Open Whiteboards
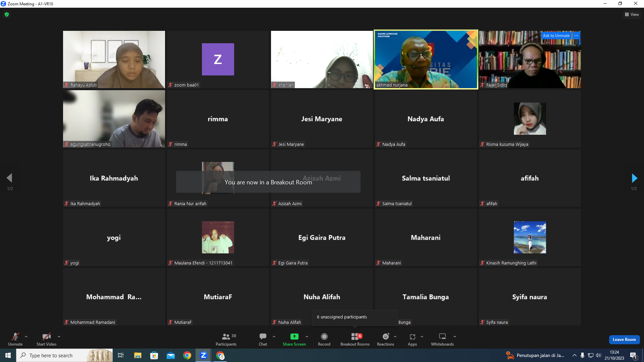The height and width of the screenshot is (362, 644). click(442, 339)
